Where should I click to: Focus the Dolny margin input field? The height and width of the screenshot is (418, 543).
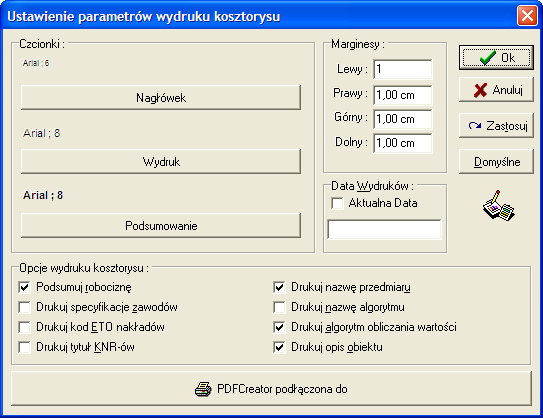coord(403,143)
